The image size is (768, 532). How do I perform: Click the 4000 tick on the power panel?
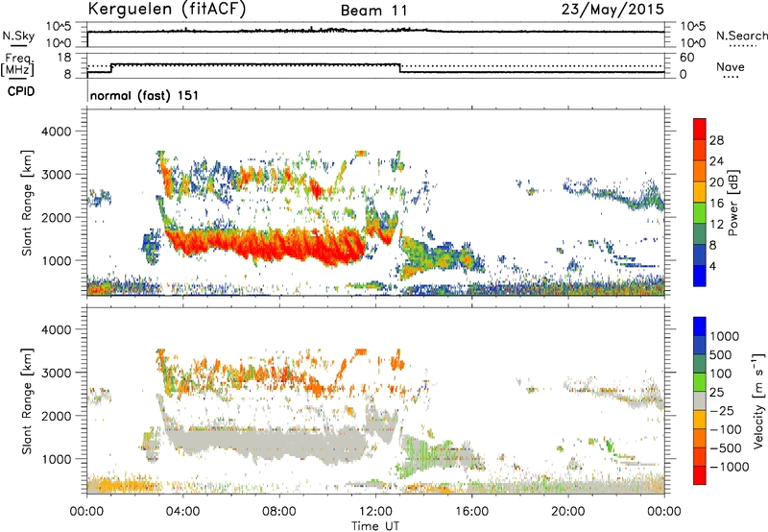coord(56,132)
